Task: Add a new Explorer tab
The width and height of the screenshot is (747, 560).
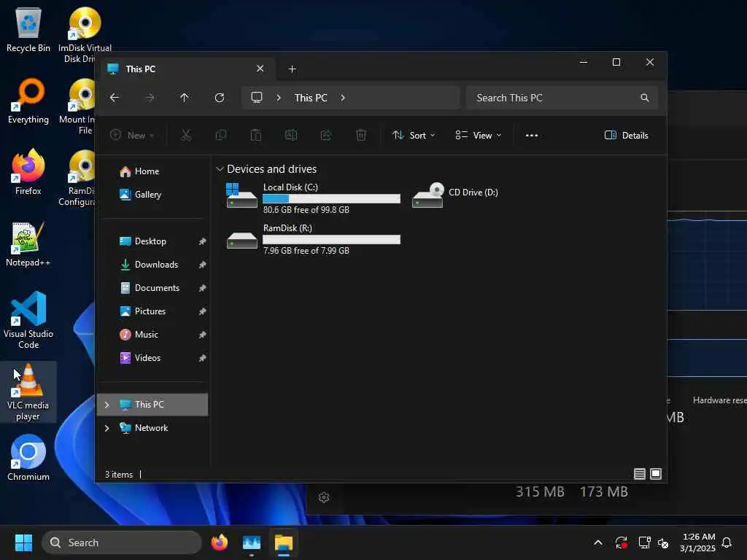Action: 293,69
